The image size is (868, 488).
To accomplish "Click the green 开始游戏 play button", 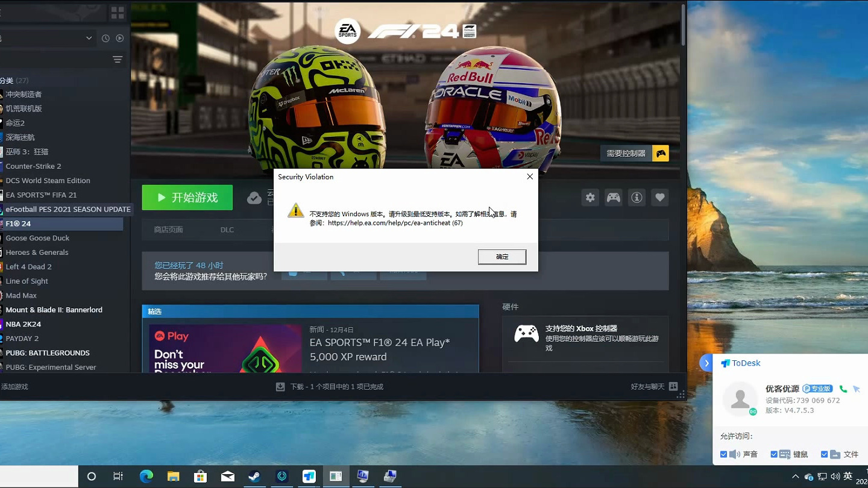I will pyautogui.click(x=187, y=198).
